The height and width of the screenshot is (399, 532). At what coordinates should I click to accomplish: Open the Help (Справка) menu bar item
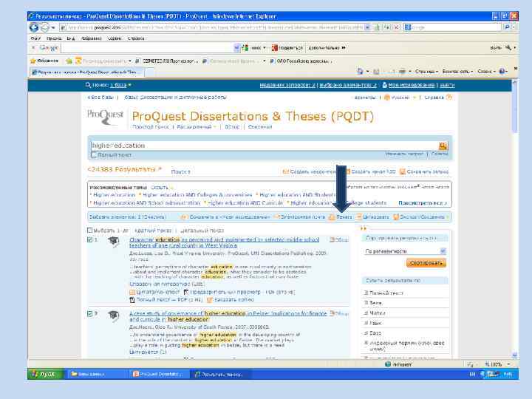[136, 38]
